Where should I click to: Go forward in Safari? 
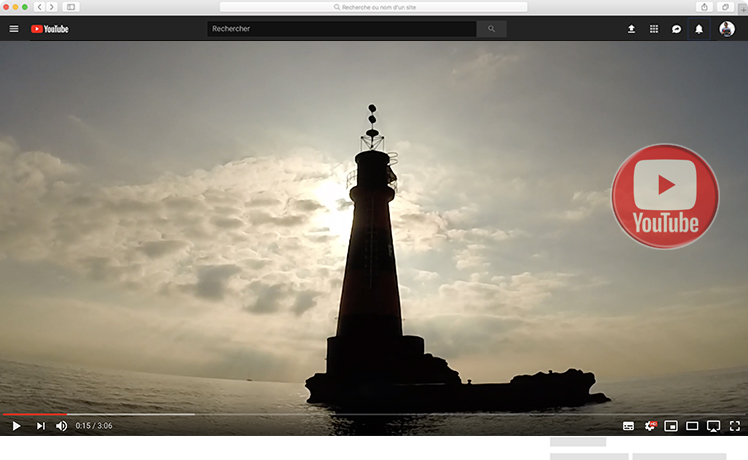52,7
